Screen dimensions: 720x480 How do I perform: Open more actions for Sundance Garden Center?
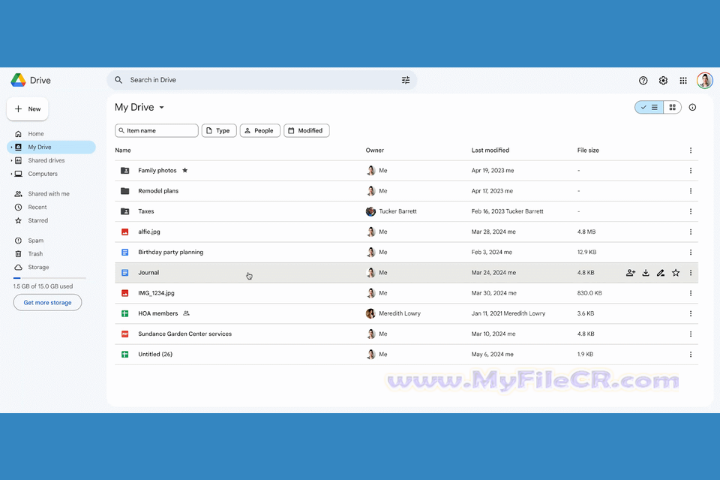click(691, 334)
